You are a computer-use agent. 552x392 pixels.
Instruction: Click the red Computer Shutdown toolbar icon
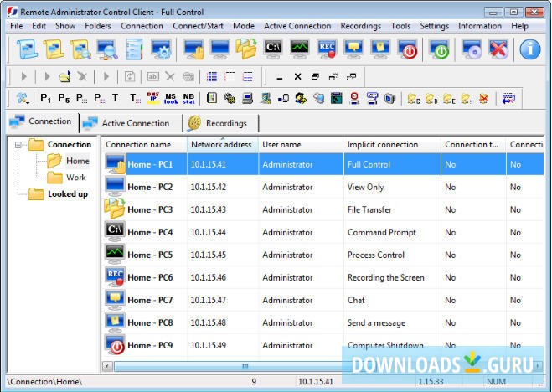[407, 49]
